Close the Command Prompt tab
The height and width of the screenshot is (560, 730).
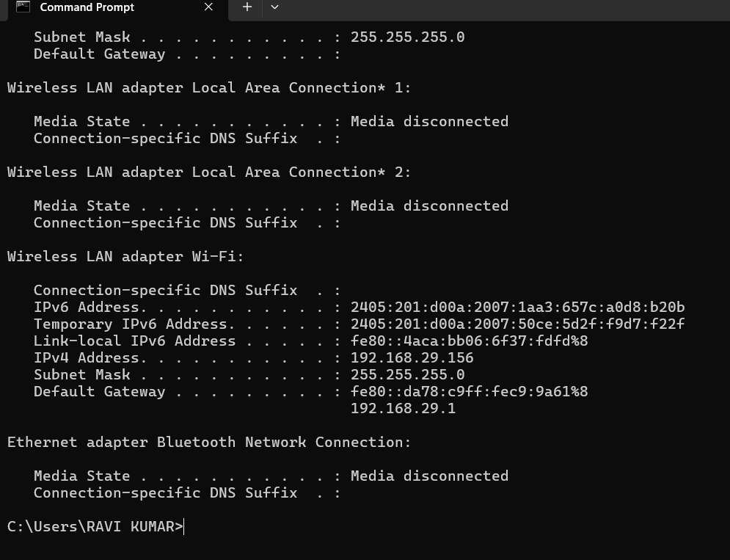[x=208, y=7]
